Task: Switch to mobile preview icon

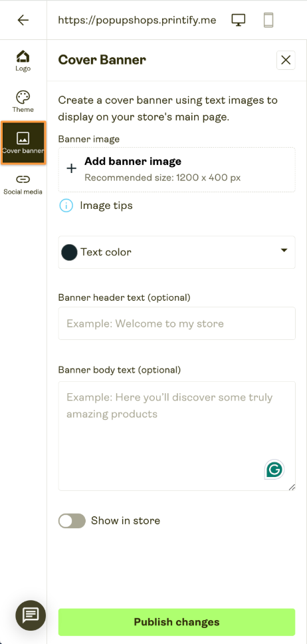Action: click(268, 20)
